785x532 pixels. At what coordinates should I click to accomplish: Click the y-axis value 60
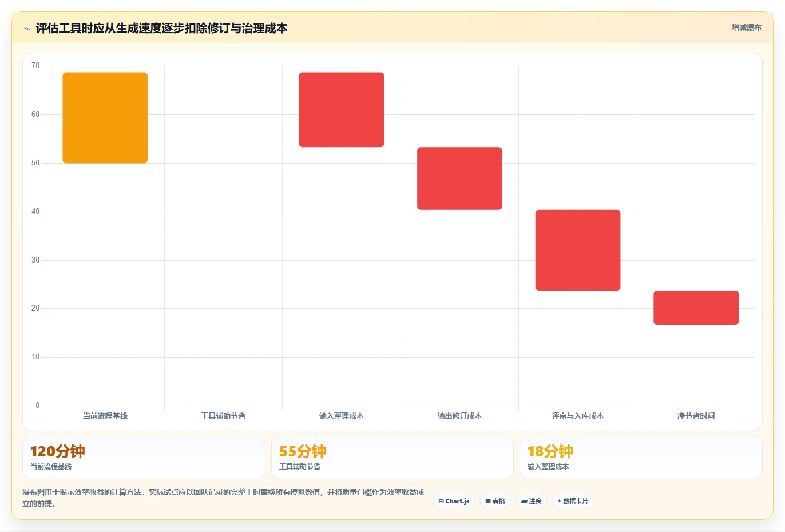pos(35,114)
